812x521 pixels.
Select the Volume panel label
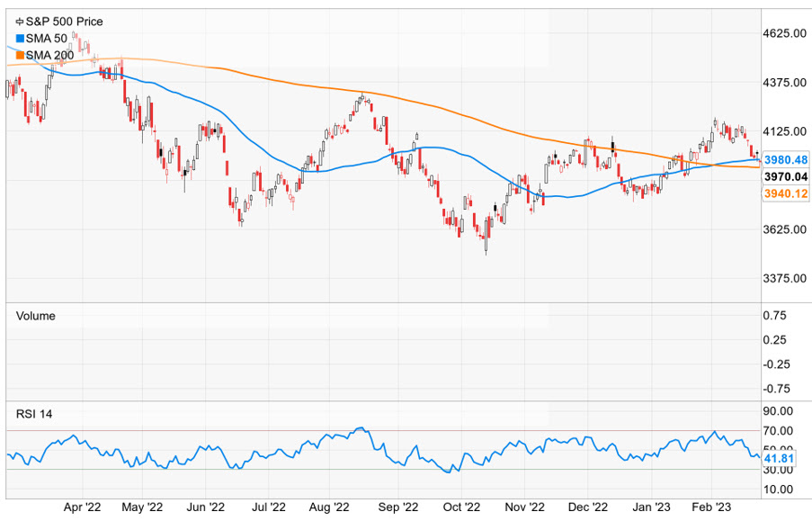tap(36, 316)
